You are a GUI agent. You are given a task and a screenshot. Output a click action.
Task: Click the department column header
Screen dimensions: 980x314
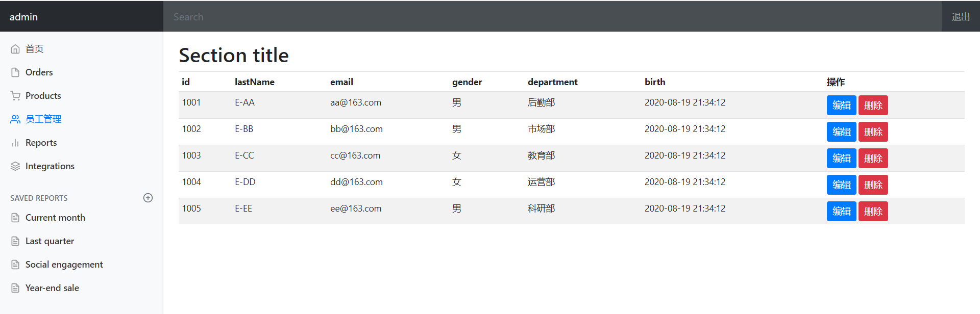coord(553,82)
